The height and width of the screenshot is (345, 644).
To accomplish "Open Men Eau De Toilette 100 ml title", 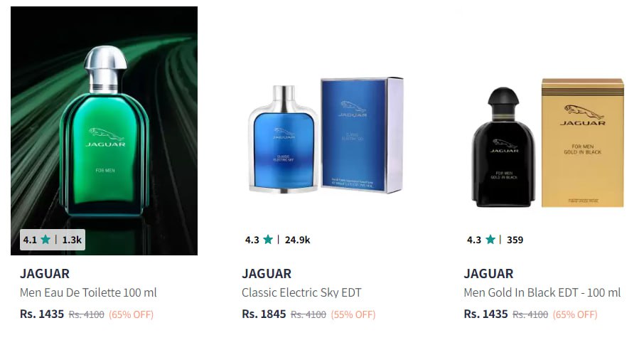I will [x=88, y=293].
